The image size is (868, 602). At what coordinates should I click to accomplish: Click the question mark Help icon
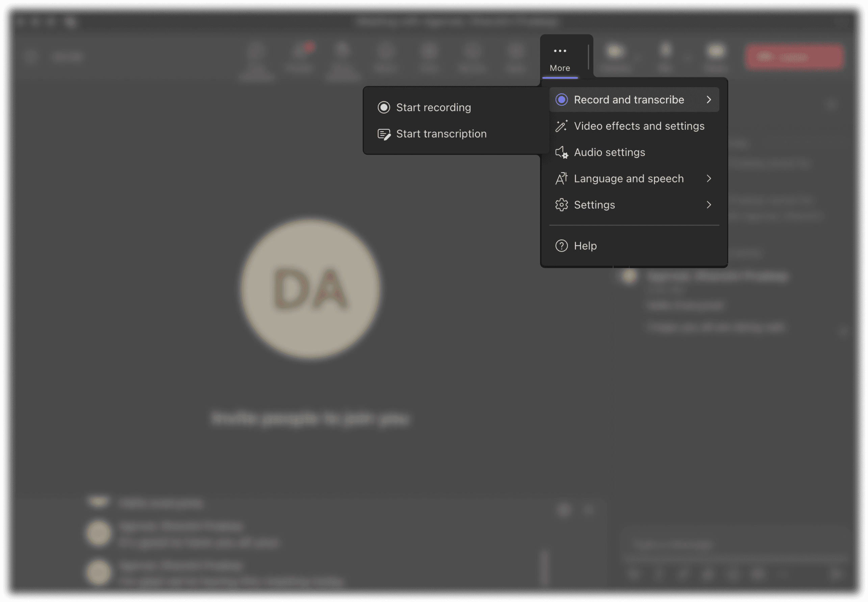(x=561, y=246)
